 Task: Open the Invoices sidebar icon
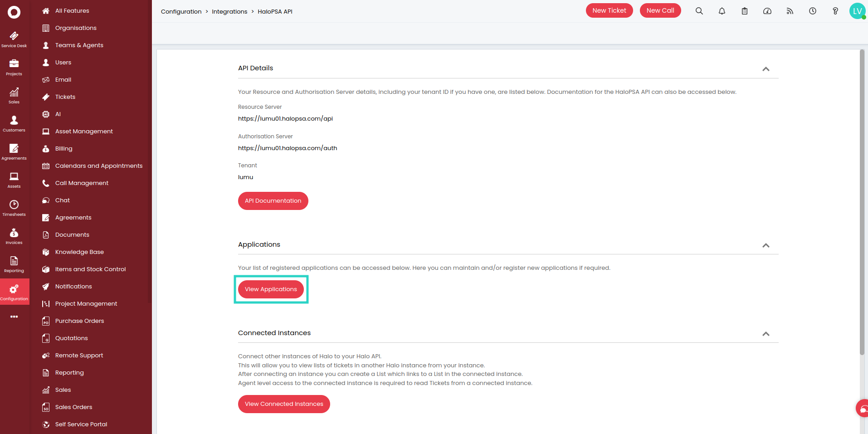click(x=14, y=236)
